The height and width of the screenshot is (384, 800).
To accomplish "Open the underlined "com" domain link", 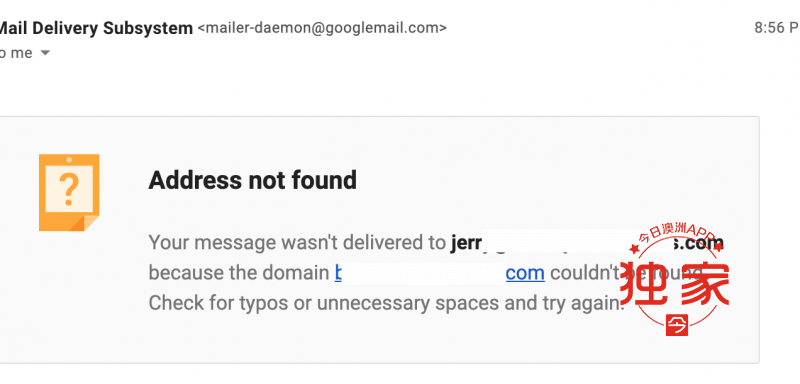I will 525,273.
